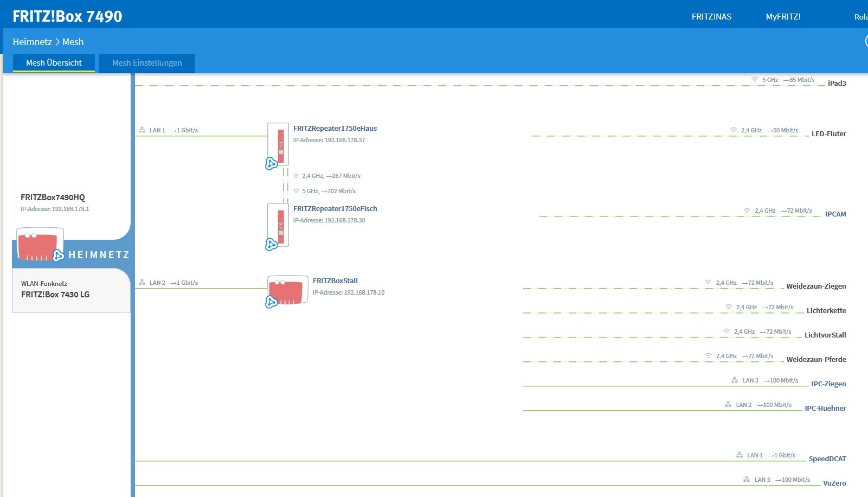Click Wi-Fi icon on iPad3 connection
The image size is (868, 497).
click(755, 79)
